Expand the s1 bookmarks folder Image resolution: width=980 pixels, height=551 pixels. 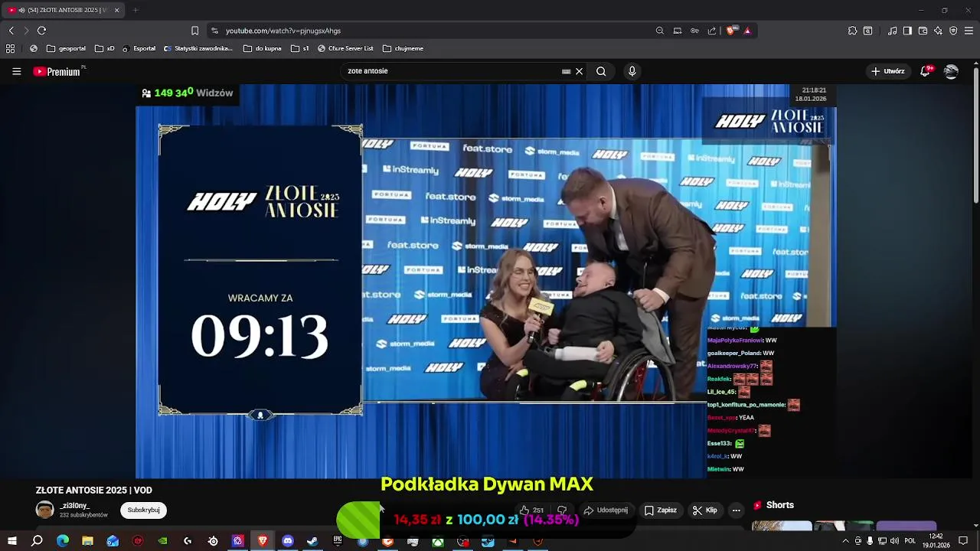pos(299,48)
